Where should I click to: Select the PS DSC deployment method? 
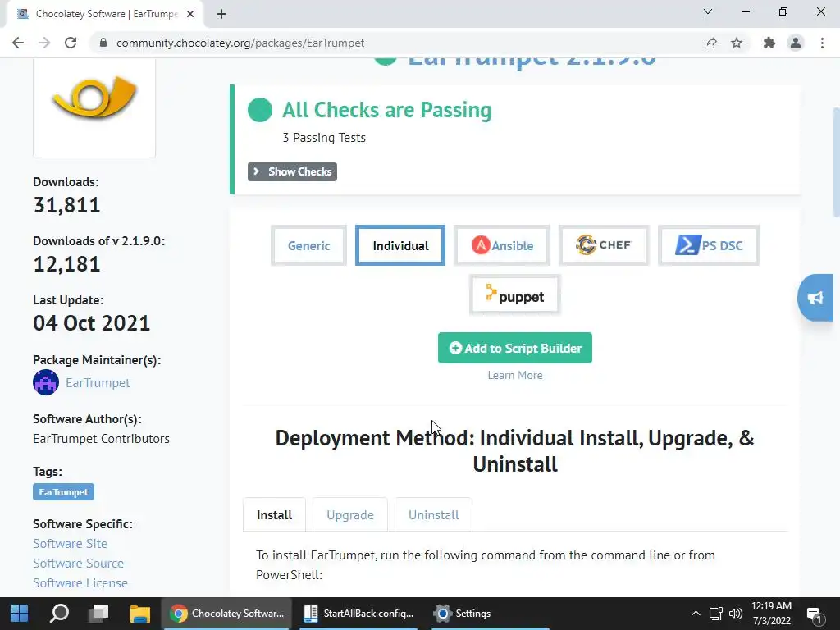point(708,245)
